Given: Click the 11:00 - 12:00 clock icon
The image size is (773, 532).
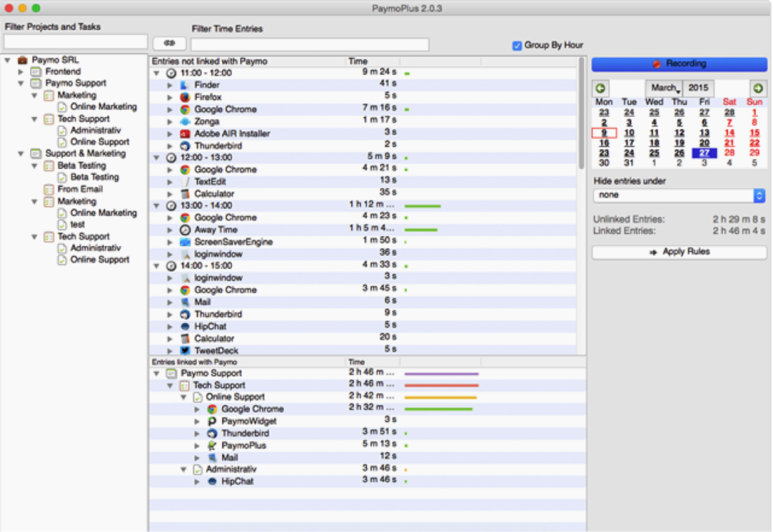Looking at the screenshot, I should (x=171, y=73).
